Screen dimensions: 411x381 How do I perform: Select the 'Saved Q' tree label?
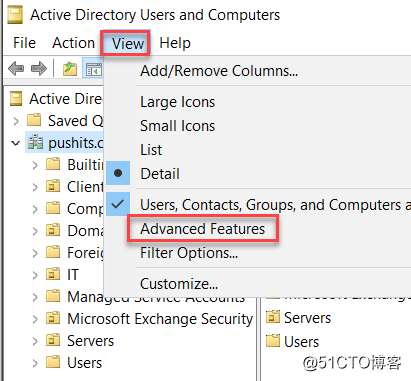pyautogui.click(x=76, y=120)
